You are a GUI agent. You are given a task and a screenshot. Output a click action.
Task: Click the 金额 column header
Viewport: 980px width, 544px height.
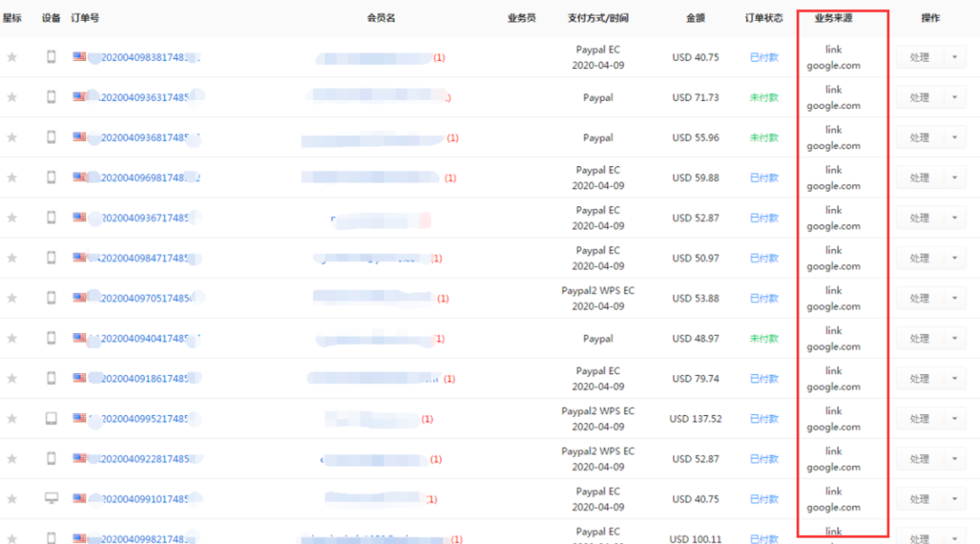[x=695, y=18]
